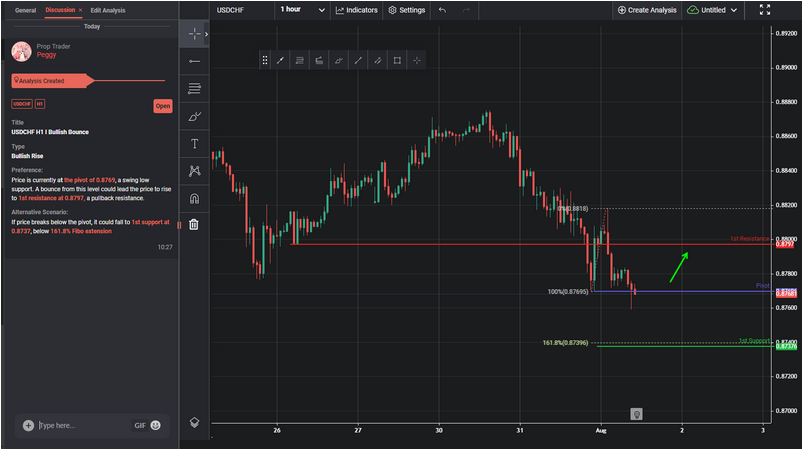
Task: Select the Text annotation tool
Action: point(195,144)
